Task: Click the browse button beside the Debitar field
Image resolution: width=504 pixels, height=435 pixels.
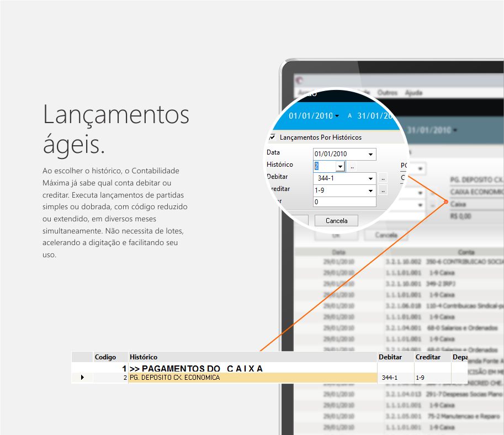Action: pos(383,179)
